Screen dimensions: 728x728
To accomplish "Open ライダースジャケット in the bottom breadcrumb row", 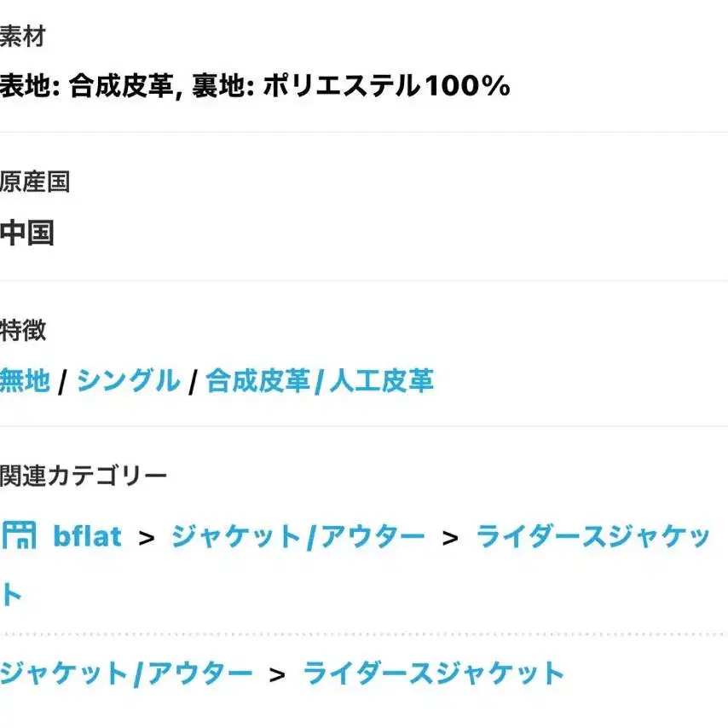I will point(433,673).
